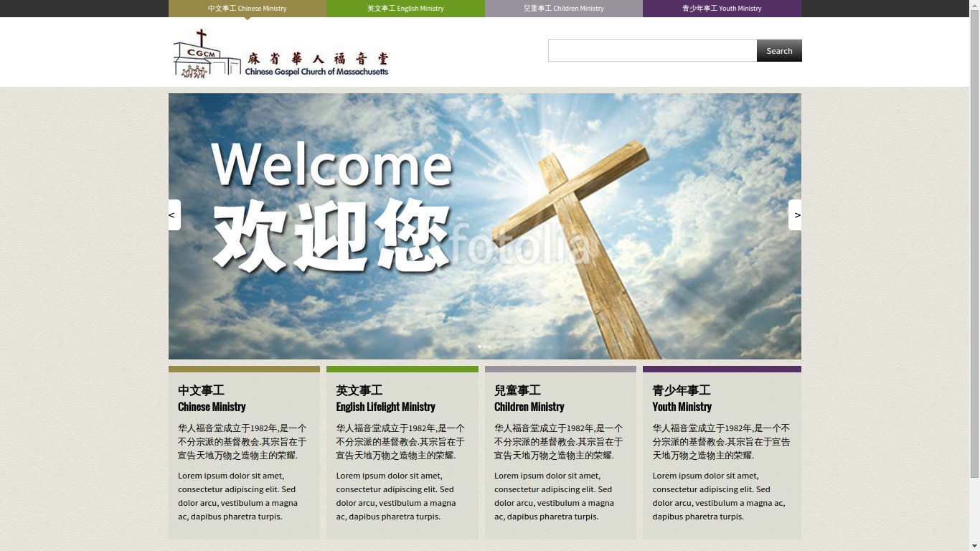Viewport: 980px width, 551px height.
Task: Click the 中文事工 card heading
Action: tap(201, 390)
